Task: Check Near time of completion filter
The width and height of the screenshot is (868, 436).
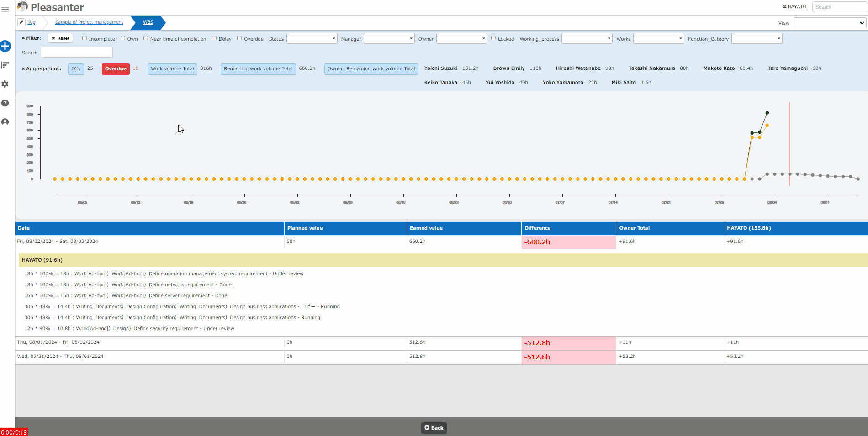Action: (x=146, y=38)
